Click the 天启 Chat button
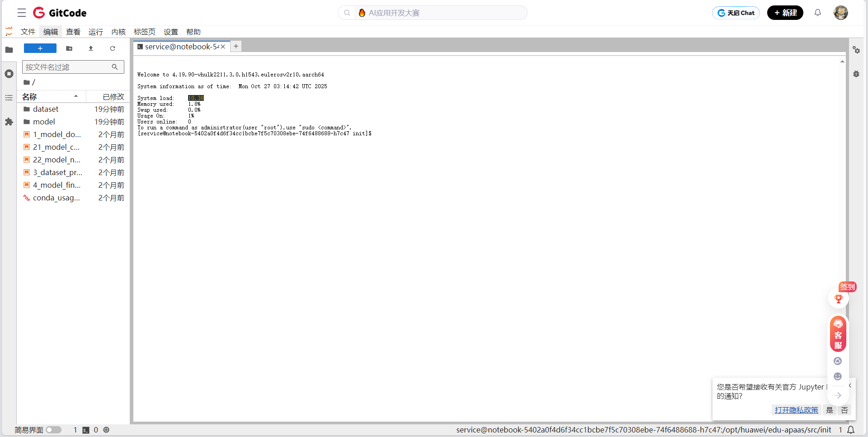 pyautogui.click(x=736, y=13)
